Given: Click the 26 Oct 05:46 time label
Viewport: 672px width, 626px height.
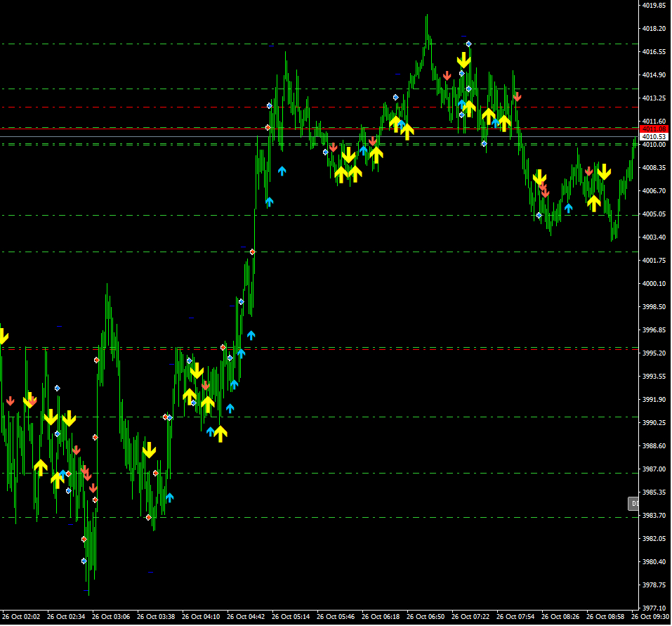Looking at the screenshot, I should pyautogui.click(x=336, y=617).
